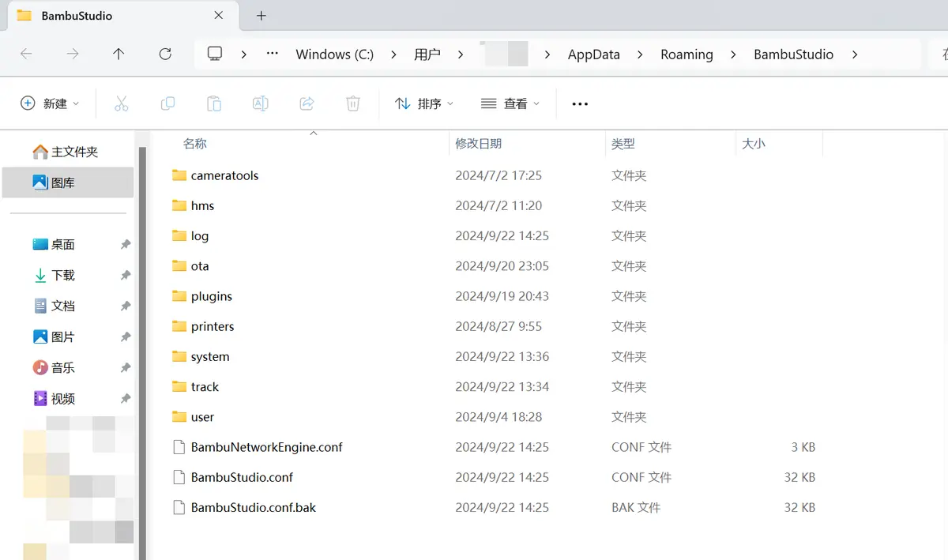Open 视频 quick access item
Image resolution: width=948 pixels, height=560 pixels.
54,399
